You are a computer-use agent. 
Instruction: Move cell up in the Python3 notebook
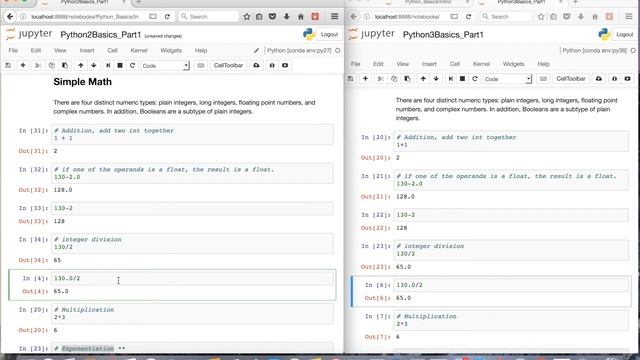pos(423,79)
